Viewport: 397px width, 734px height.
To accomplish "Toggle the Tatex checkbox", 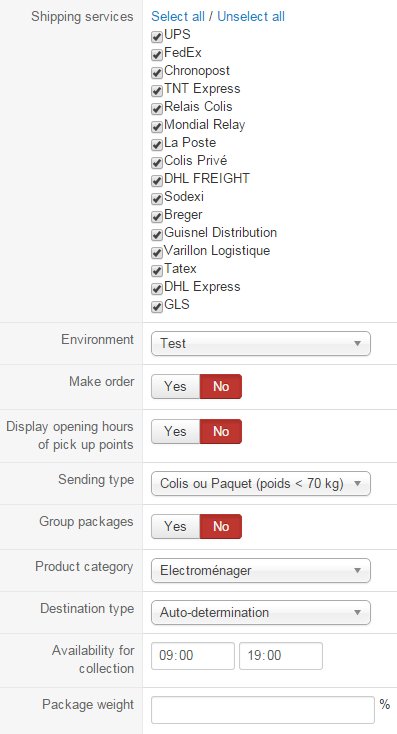I will tap(157, 271).
